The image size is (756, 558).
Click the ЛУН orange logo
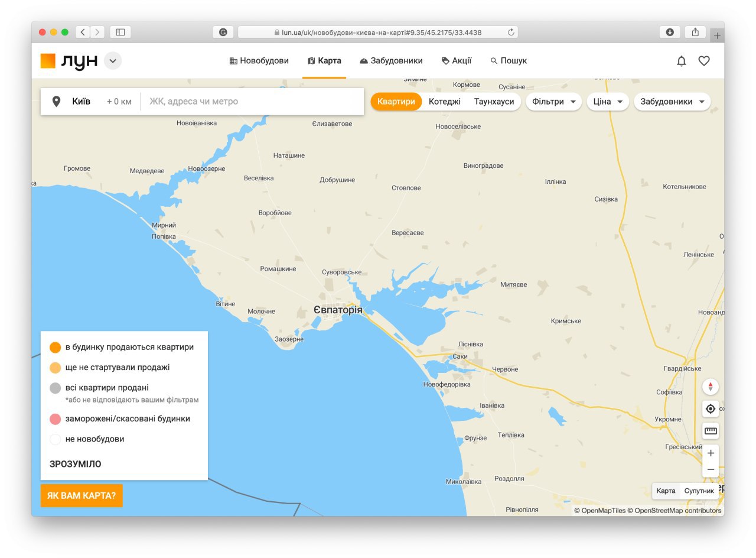coord(69,61)
